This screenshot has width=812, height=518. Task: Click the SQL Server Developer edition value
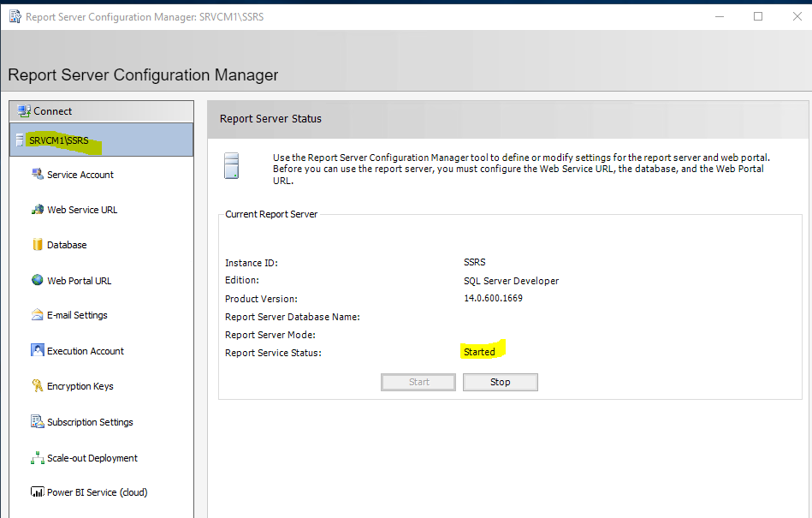pyautogui.click(x=511, y=281)
